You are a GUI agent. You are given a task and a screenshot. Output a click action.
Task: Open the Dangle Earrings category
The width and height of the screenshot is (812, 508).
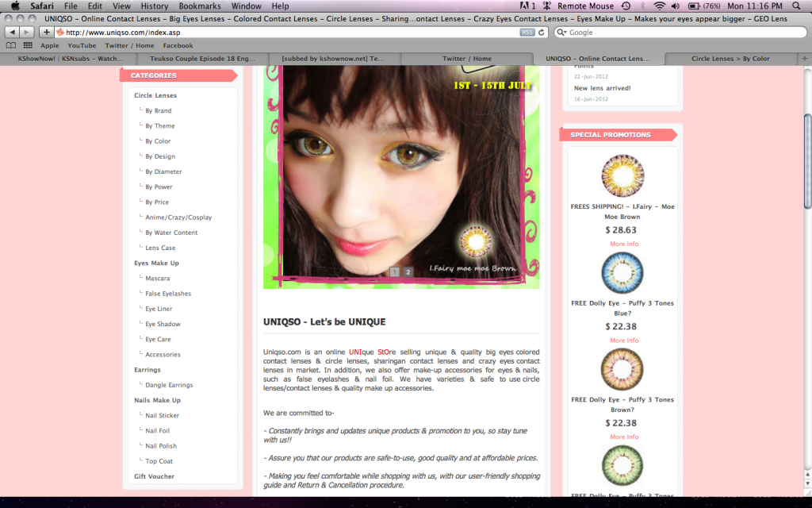point(169,385)
